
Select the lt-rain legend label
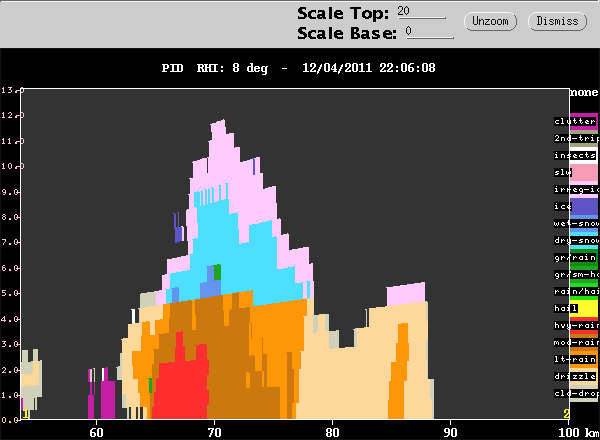tap(575, 359)
